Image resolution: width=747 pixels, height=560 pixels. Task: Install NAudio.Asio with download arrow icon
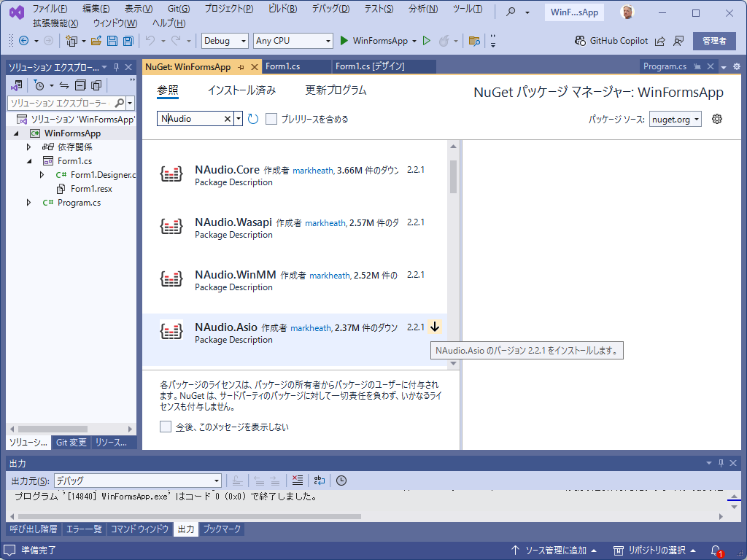[x=435, y=327]
